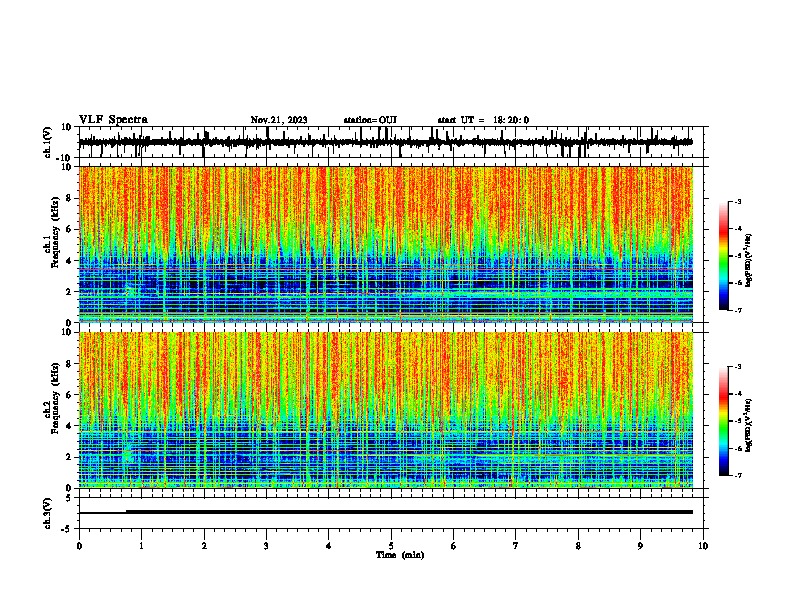Click the lower colorbar next to ch.2 spectrogram
This screenshot has height=612, width=792.
[724, 421]
